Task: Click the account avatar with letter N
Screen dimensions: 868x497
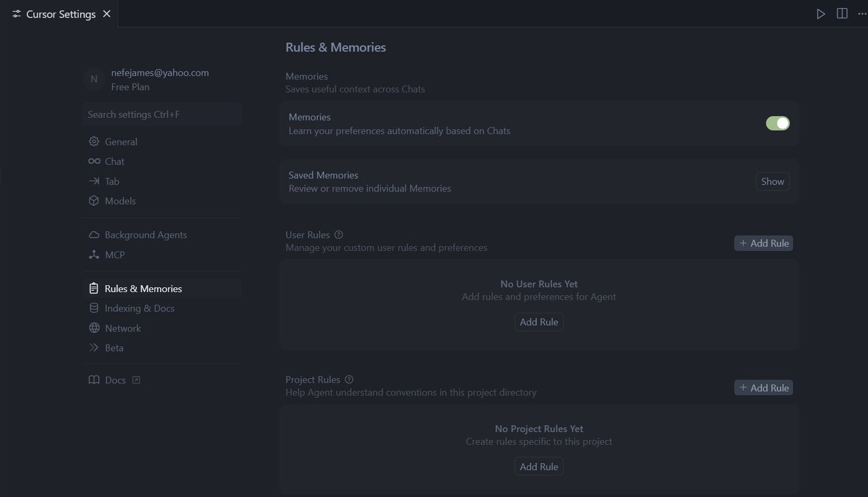Action: pyautogui.click(x=94, y=79)
